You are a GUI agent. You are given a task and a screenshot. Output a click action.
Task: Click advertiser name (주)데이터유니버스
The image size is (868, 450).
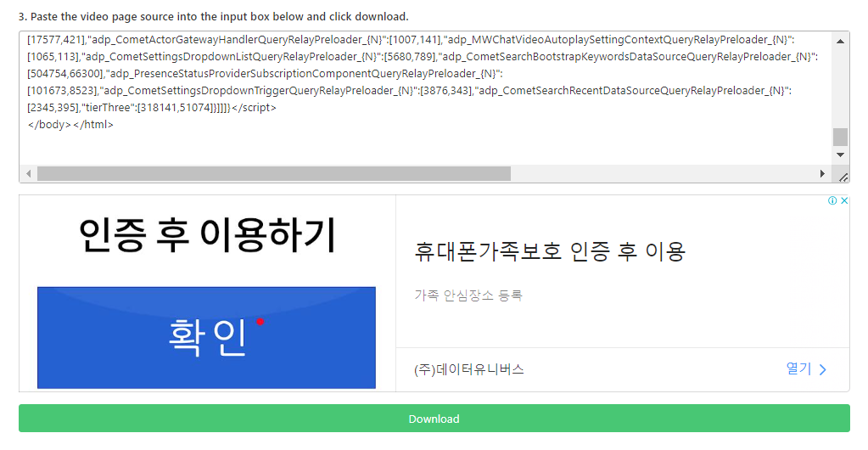[x=469, y=369]
